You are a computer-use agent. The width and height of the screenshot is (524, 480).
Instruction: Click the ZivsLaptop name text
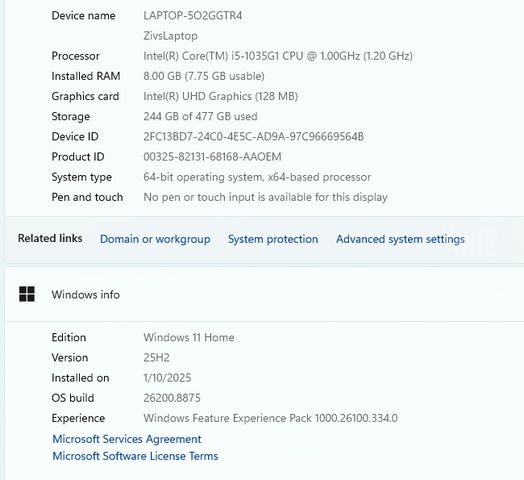point(170,36)
